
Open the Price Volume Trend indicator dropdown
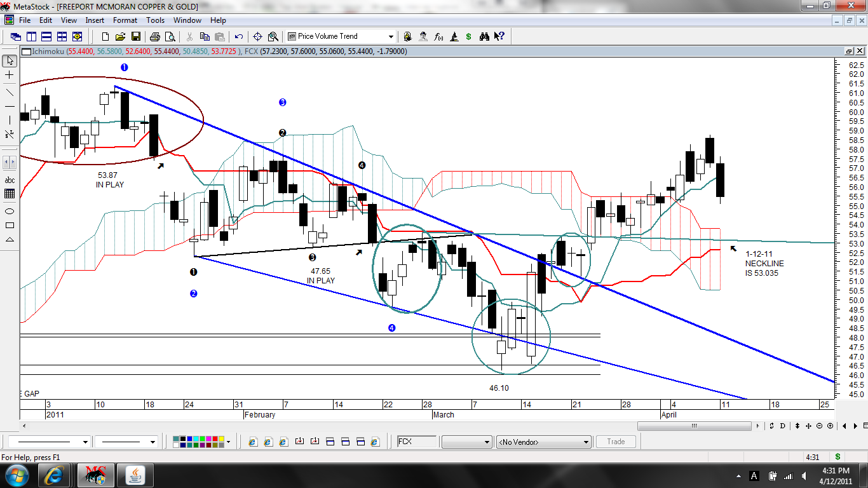click(x=392, y=36)
